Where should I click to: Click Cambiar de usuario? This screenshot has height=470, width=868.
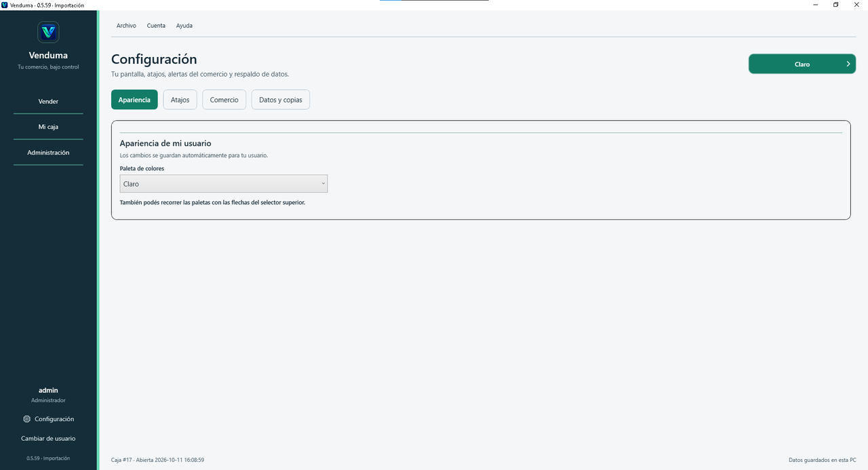tap(48, 439)
